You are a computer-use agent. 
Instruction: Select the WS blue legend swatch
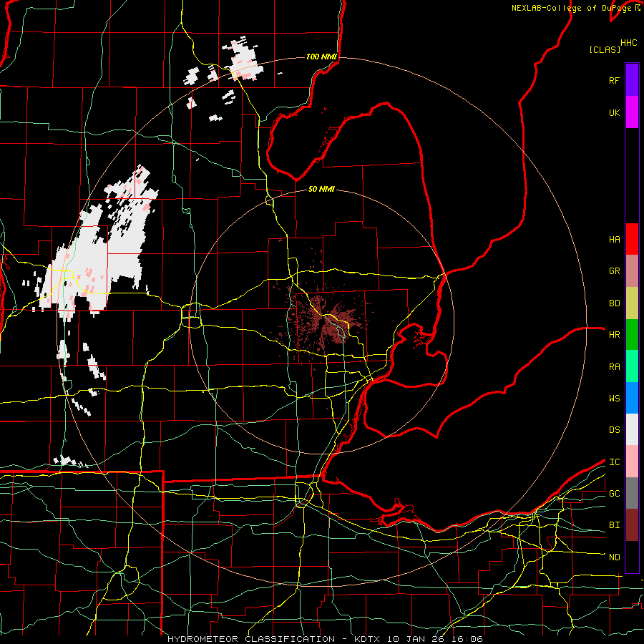coord(632,398)
